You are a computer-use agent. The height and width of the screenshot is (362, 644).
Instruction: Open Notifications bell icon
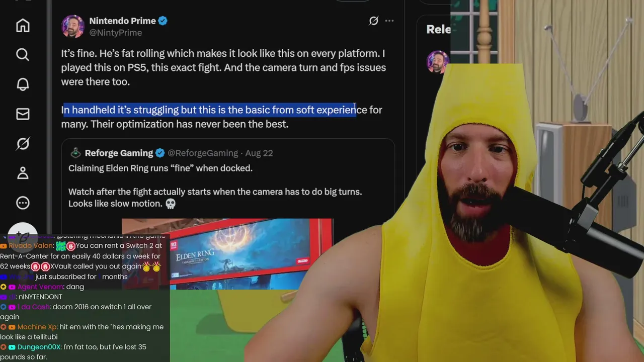point(23,84)
